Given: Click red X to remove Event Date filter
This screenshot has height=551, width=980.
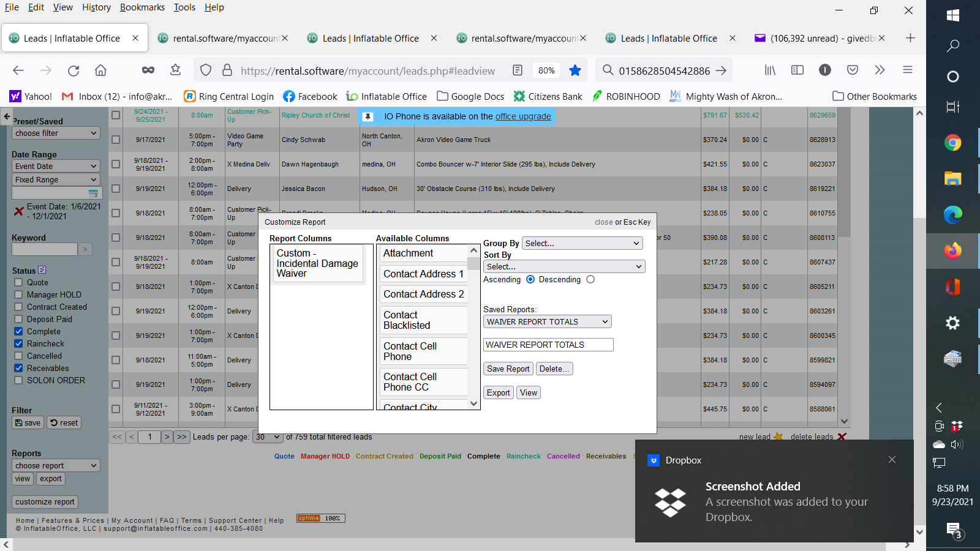Looking at the screenshot, I should 19,211.
